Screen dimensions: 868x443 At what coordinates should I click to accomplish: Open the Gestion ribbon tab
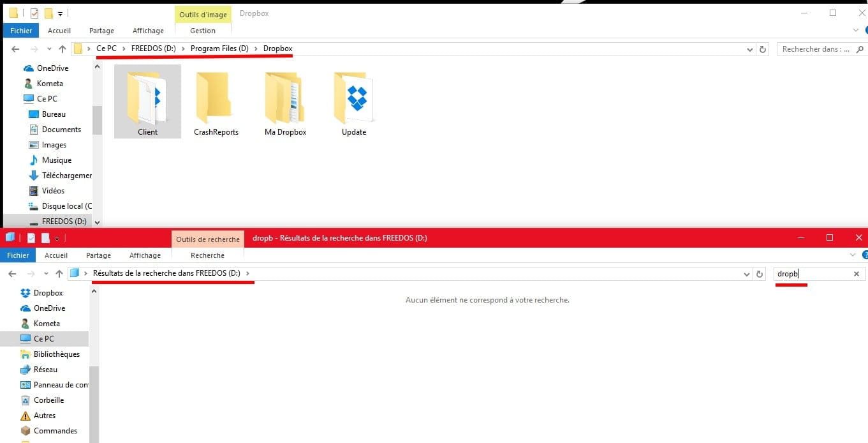pos(203,31)
